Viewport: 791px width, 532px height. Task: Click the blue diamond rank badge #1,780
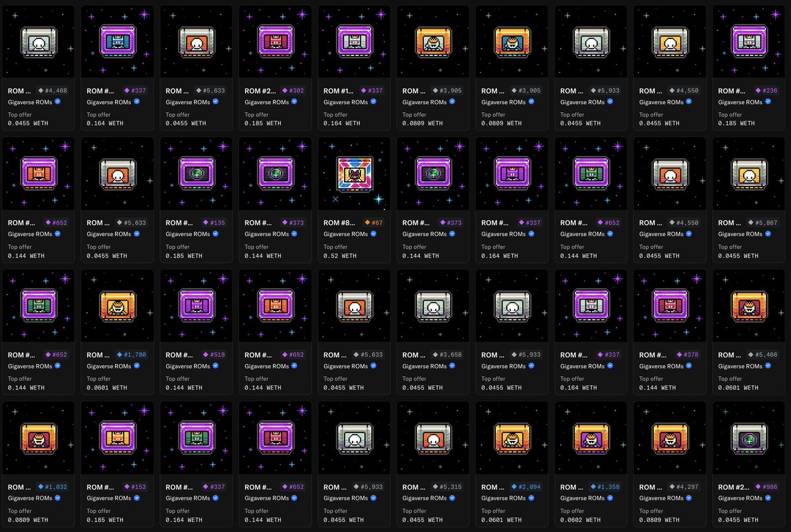(x=131, y=355)
